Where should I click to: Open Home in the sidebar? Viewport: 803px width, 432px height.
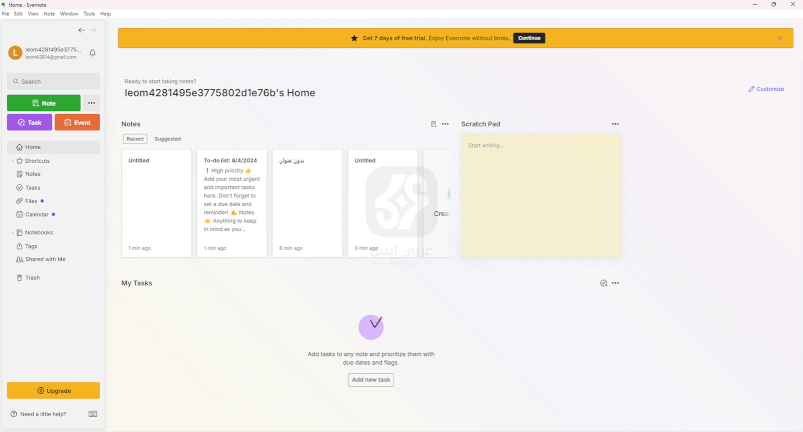53,147
